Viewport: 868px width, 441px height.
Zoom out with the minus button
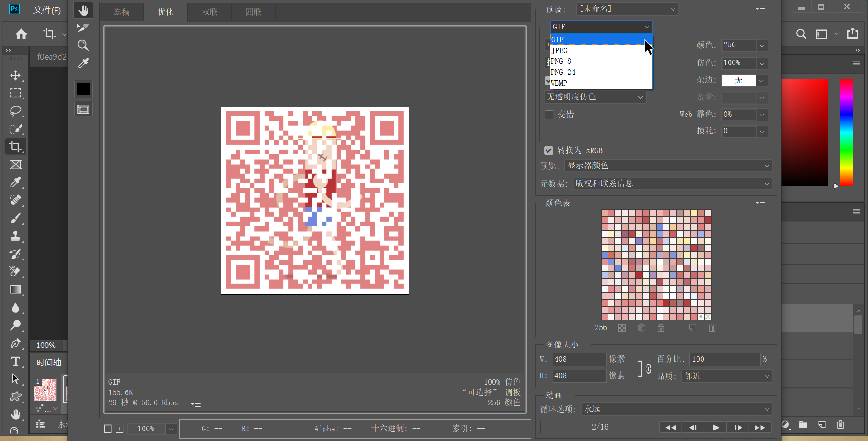click(x=108, y=429)
